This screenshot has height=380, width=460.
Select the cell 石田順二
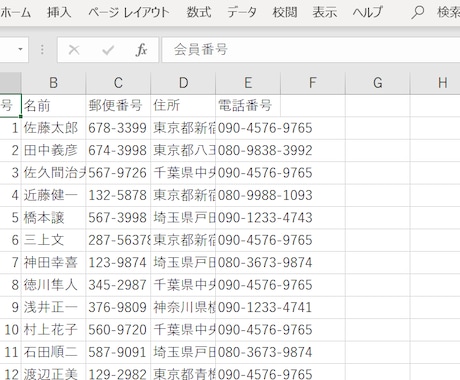tap(53, 352)
